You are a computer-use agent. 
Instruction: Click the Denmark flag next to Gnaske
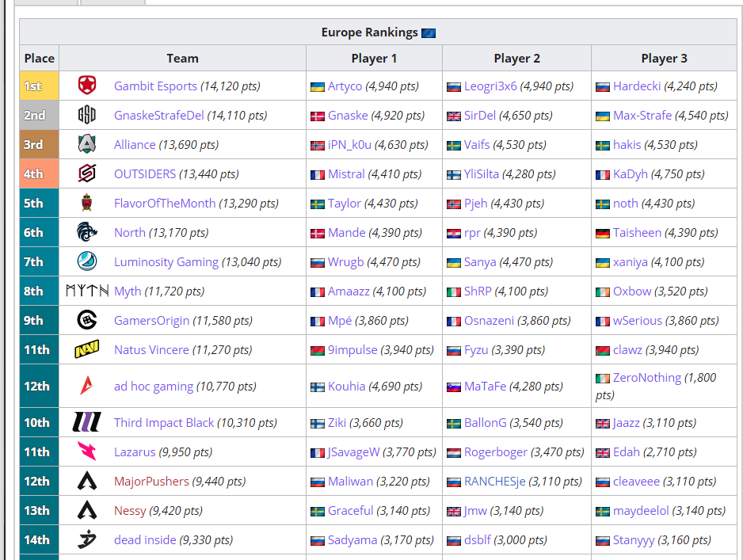point(318,116)
